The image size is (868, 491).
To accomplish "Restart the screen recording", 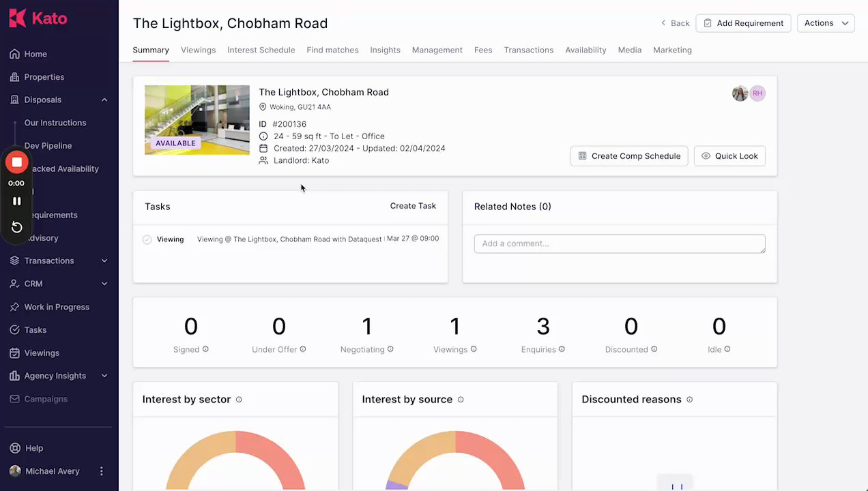I will (17, 227).
